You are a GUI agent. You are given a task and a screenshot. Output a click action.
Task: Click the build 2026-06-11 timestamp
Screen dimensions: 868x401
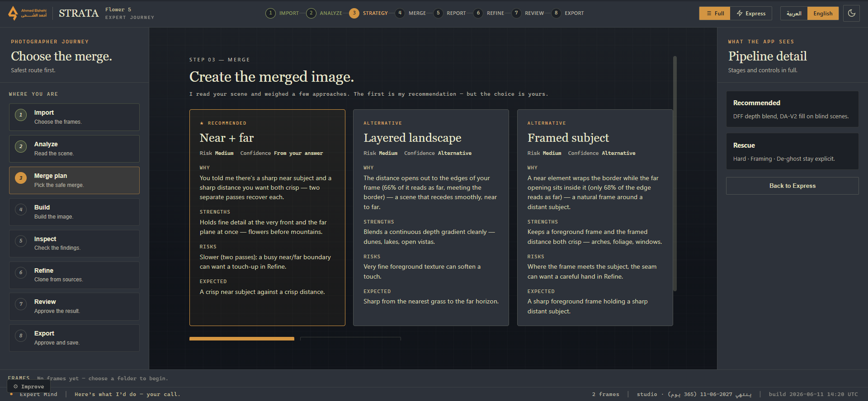pyautogui.click(x=813, y=394)
